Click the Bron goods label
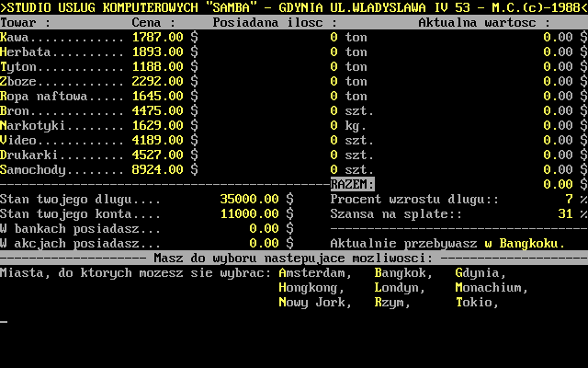This screenshot has width=588, height=368. pyautogui.click(x=15, y=110)
